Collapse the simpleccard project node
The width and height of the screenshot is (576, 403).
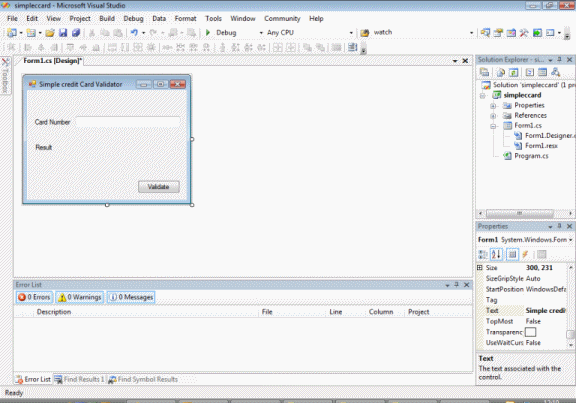pos(483,96)
